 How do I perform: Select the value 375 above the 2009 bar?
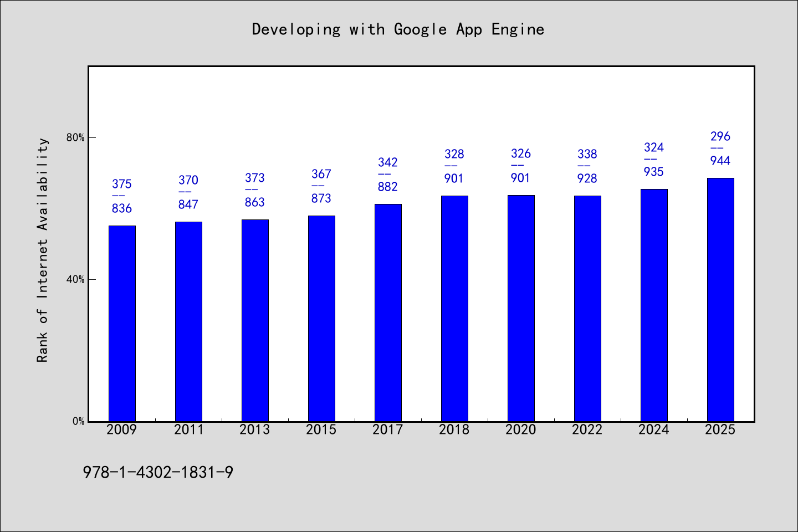click(122, 184)
